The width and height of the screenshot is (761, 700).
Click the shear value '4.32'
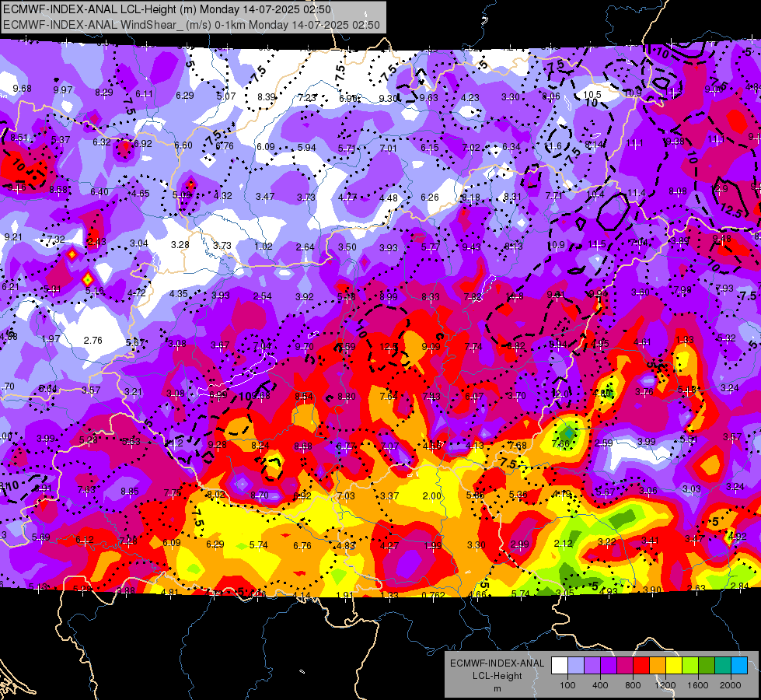click(x=223, y=196)
